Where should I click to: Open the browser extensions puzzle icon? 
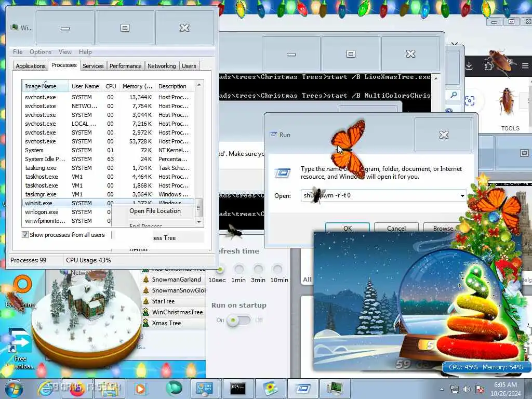click(488, 66)
